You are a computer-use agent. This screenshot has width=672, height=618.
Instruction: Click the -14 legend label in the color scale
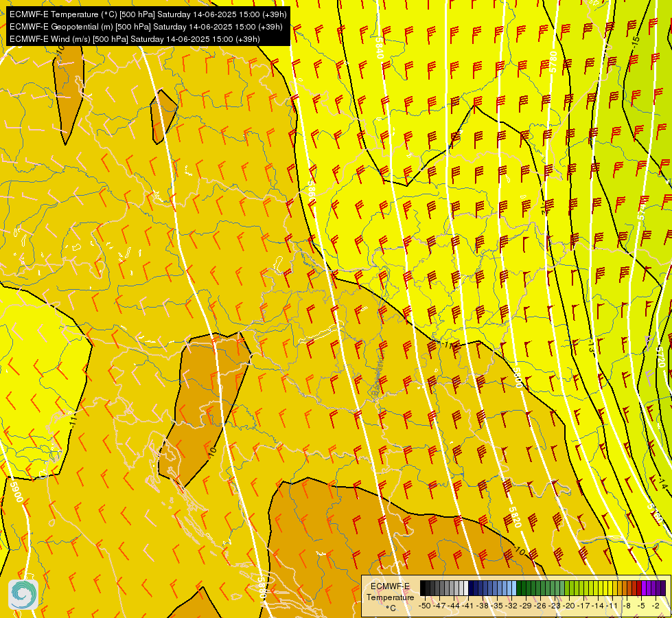coord(598,606)
